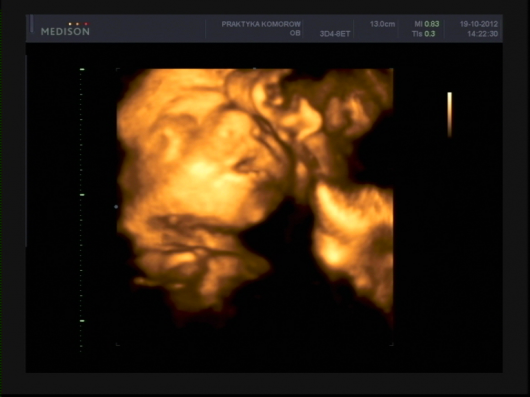This screenshot has width=530, height=397.
Task: Click the TIs 0.3 value
Action: point(423,34)
